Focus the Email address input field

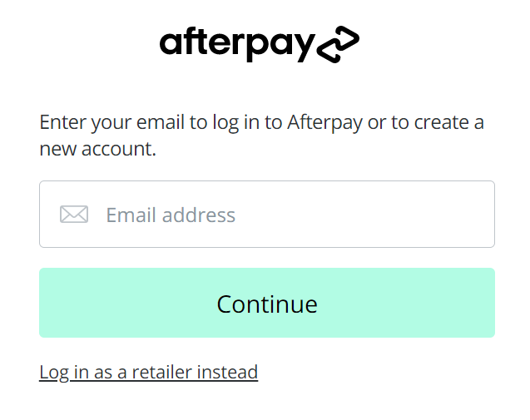(x=267, y=215)
